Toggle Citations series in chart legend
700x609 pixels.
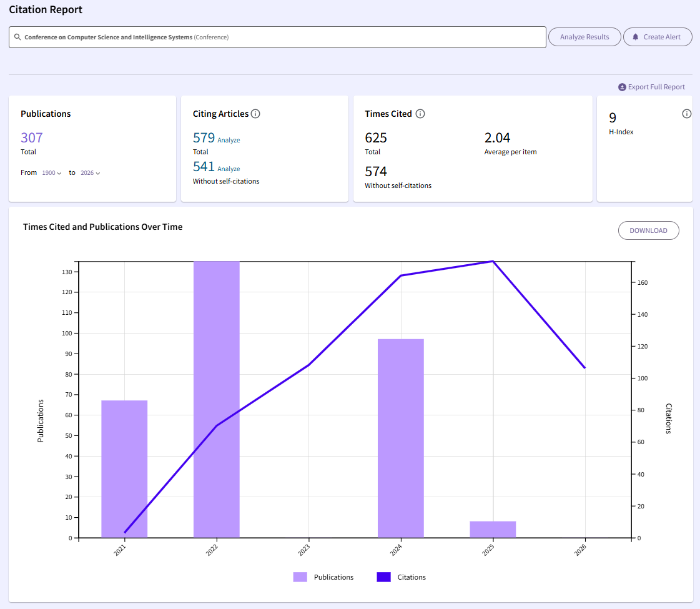(x=402, y=577)
